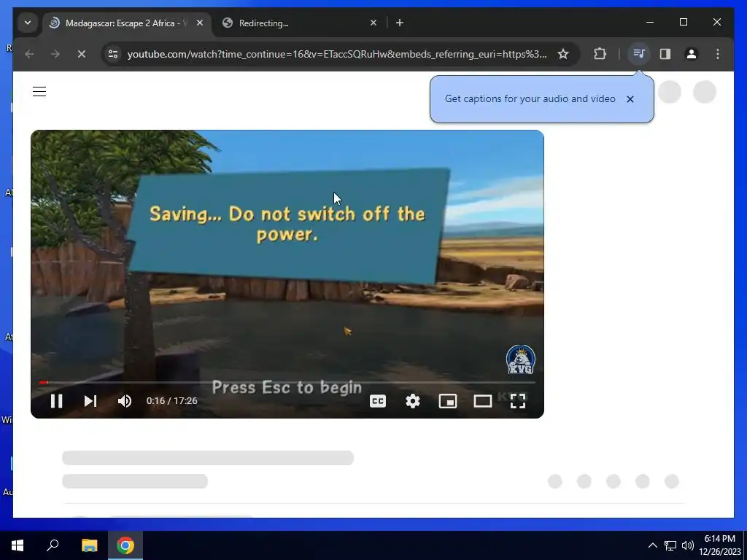Close the Redirecting tab
Viewport: 747px width, 560px height.
(373, 23)
